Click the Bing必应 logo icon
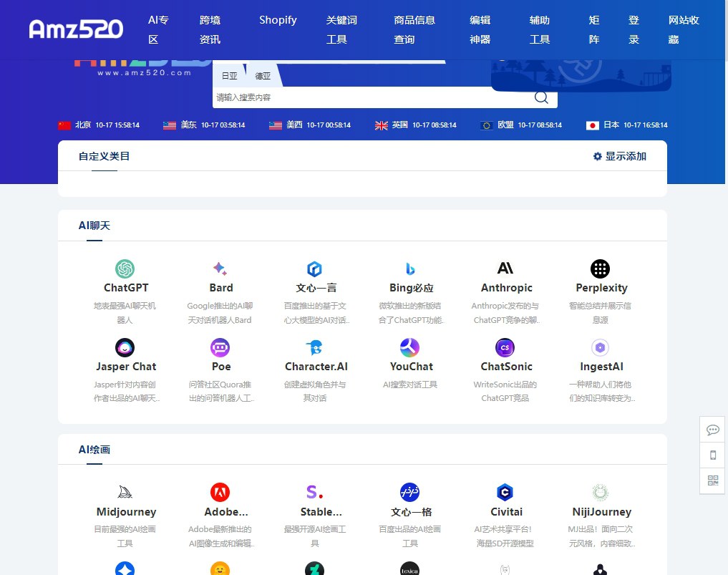The width and height of the screenshot is (728, 575). [x=410, y=269]
